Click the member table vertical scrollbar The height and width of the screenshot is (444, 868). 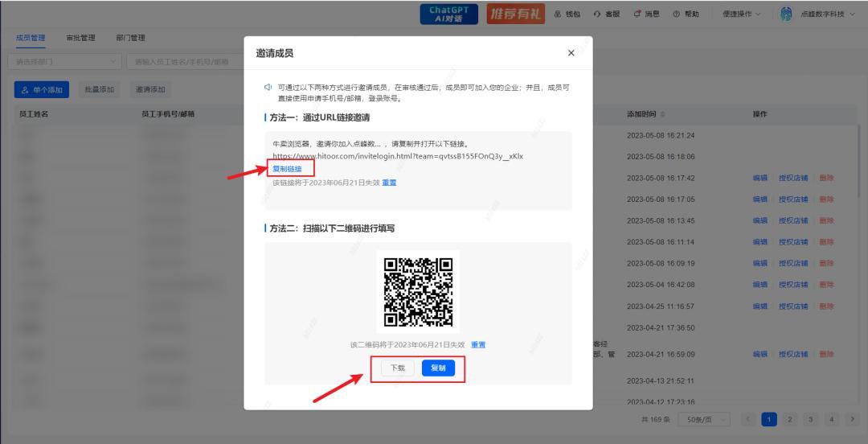click(859, 161)
